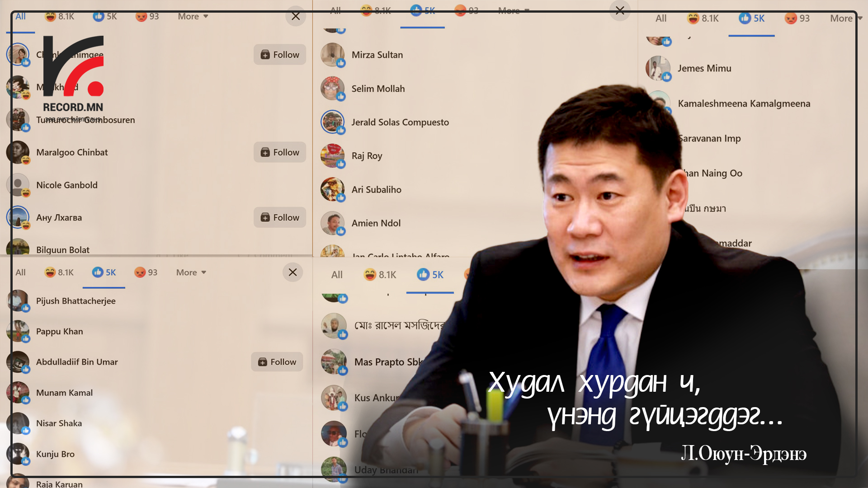
Task: Follow Ану Лхагва
Action: click(280, 217)
